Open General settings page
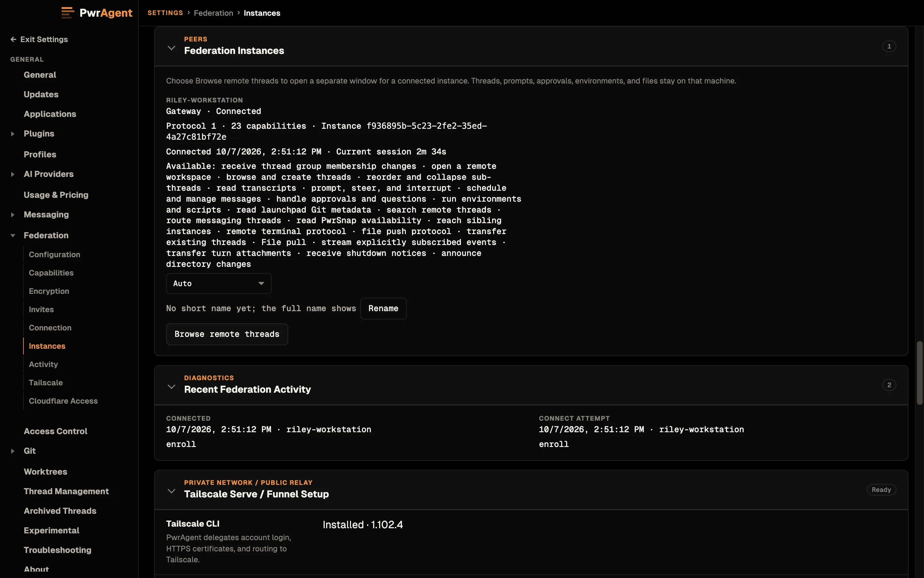Screen dimensions: 924x578 [x=40, y=75]
